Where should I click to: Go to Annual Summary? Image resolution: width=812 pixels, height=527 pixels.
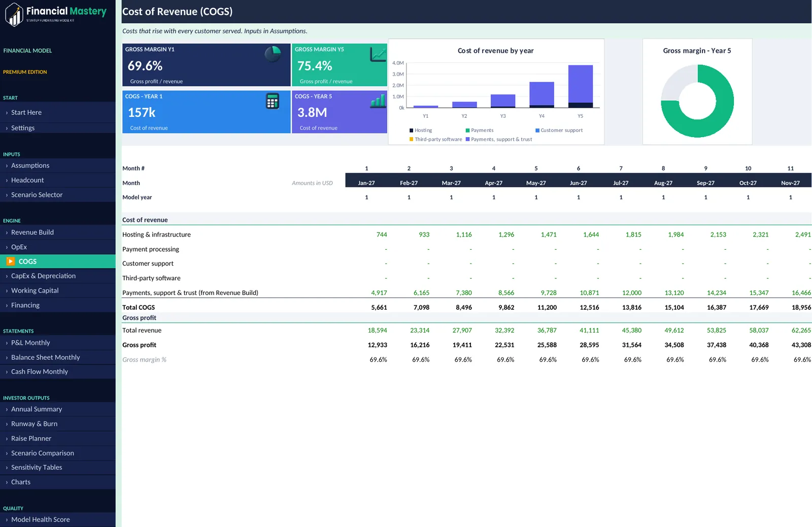(x=58, y=409)
